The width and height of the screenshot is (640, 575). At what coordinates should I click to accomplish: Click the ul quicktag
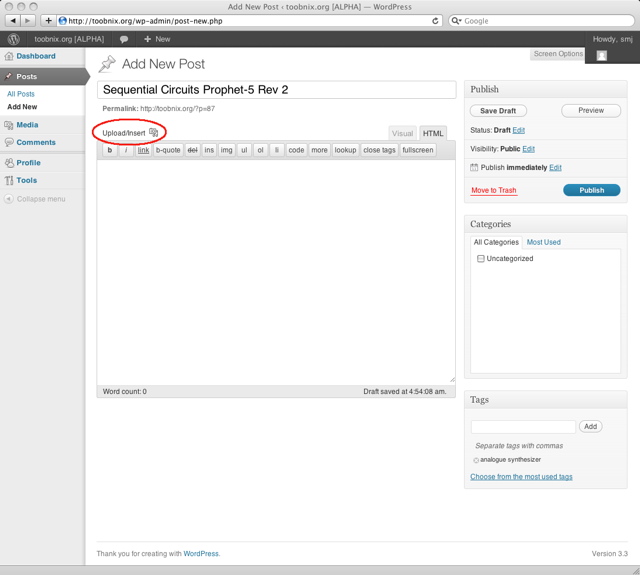click(x=244, y=150)
